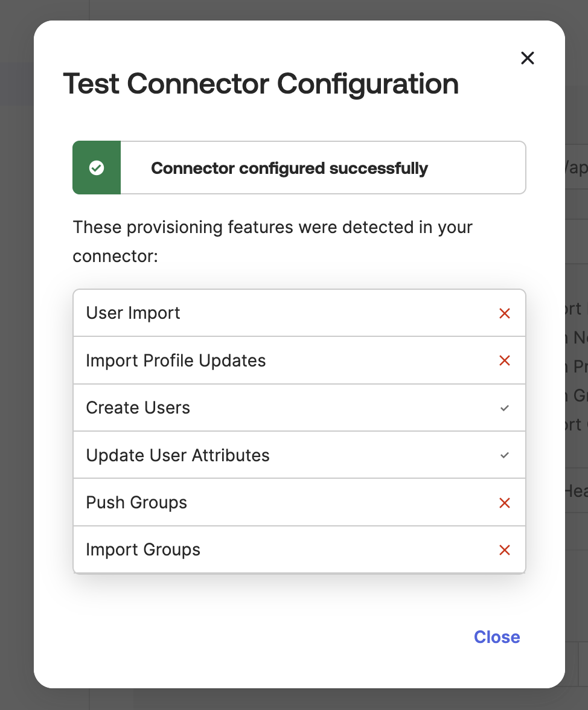Image resolution: width=588 pixels, height=710 pixels.
Task: Click the checkmark beside Create Users
Action: coord(505,408)
